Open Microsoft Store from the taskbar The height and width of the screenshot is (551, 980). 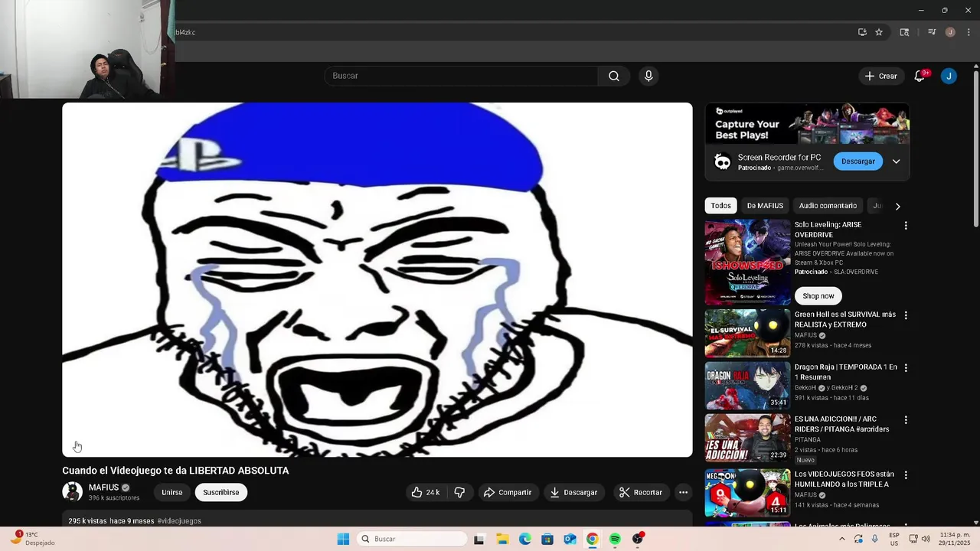[x=547, y=539]
